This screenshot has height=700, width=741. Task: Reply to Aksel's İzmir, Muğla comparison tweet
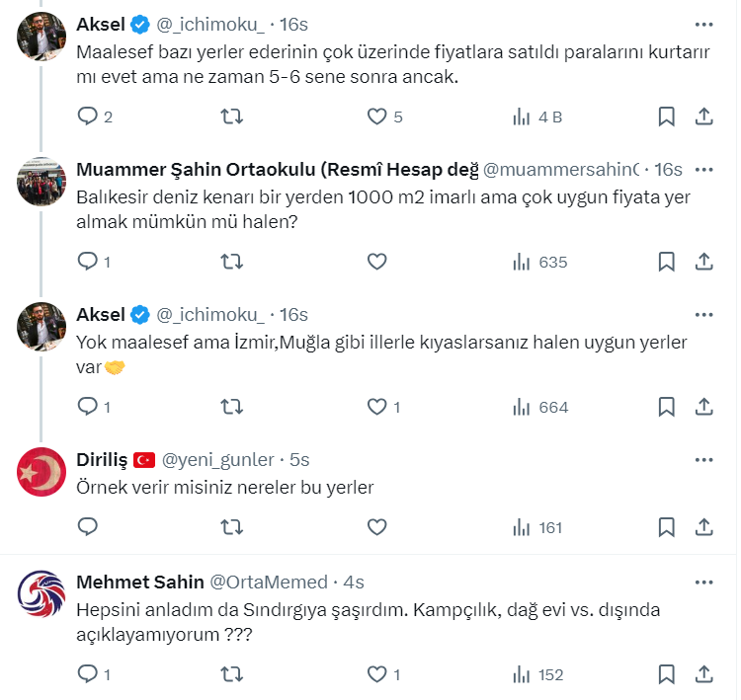tap(88, 407)
